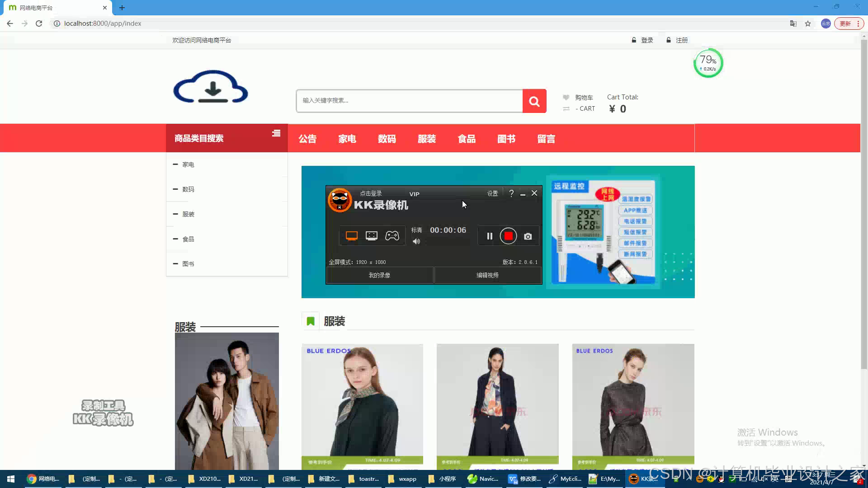868x488 pixels.
Task: Open the Windows Start menu
Action: pyautogui.click(x=11, y=479)
